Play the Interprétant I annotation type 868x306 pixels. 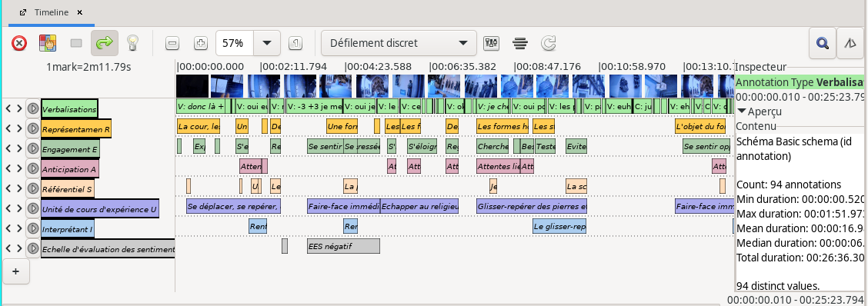pyautogui.click(x=32, y=228)
